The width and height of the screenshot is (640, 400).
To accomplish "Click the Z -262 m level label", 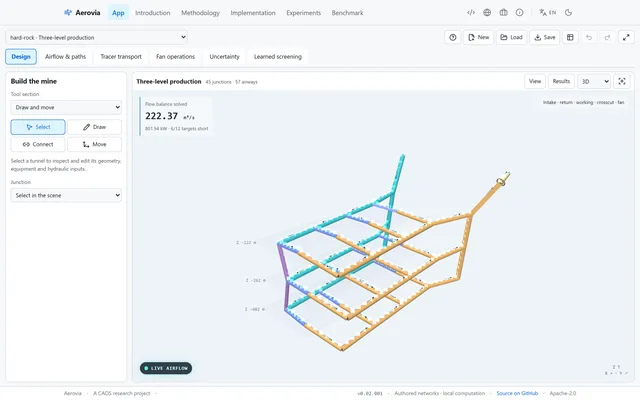I will tap(256, 280).
